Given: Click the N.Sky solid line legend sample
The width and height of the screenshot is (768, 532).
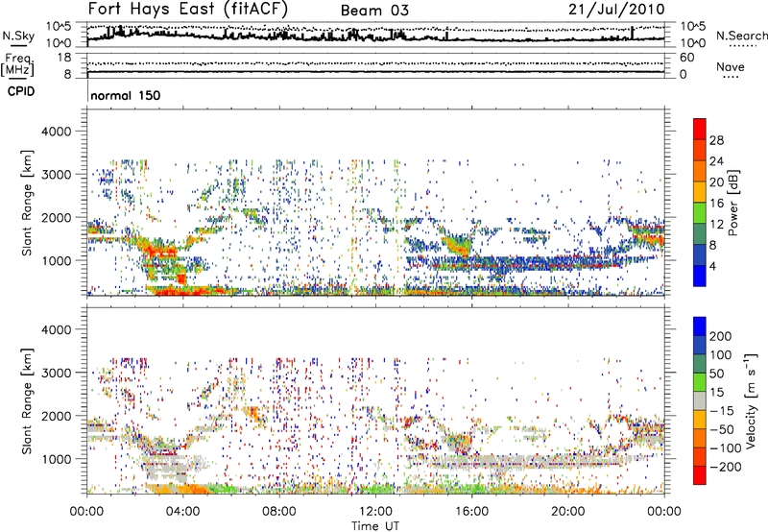Looking at the screenshot, I should click(18, 46).
